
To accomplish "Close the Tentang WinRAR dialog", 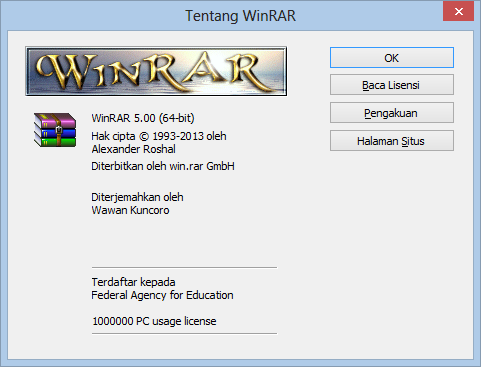I will click(x=459, y=12).
